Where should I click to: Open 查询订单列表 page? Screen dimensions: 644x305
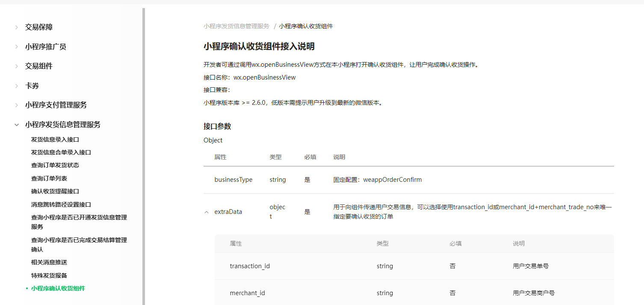[49, 178]
